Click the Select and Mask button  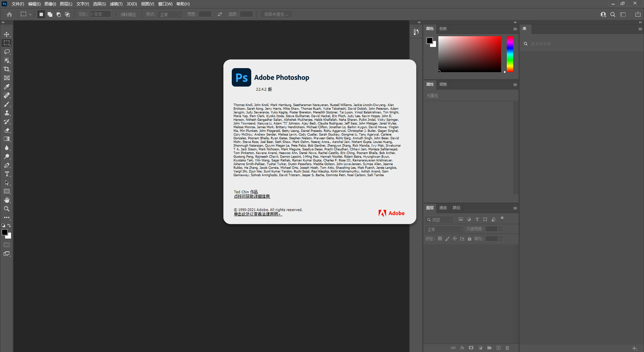pos(276,14)
